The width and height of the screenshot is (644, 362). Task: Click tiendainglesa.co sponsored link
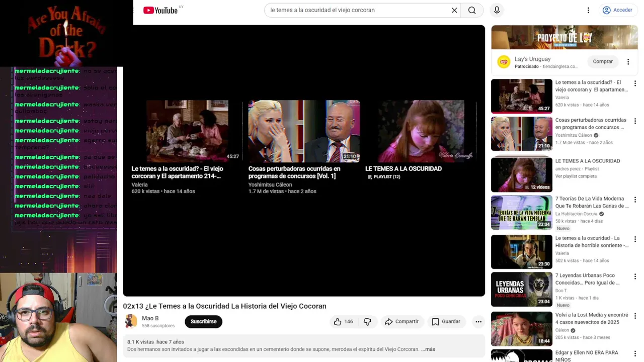(x=560, y=66)
